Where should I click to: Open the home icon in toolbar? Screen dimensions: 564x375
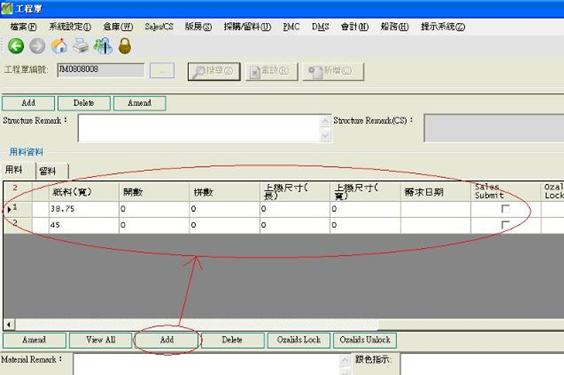click(59, 46)
